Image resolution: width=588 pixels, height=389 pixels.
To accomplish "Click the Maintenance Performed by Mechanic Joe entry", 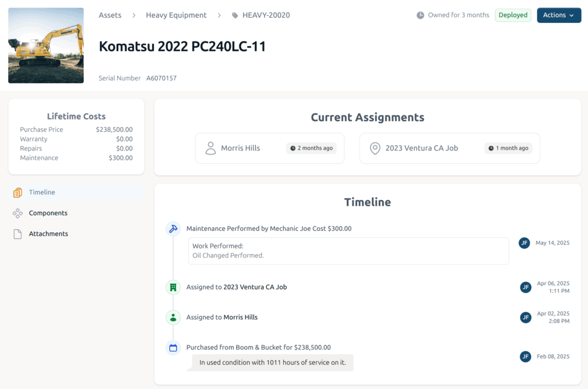I will [269, 229].
